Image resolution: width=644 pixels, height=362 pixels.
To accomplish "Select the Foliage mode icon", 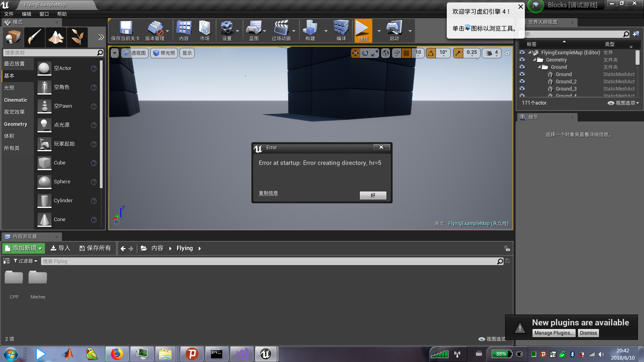I will (77, 37).
